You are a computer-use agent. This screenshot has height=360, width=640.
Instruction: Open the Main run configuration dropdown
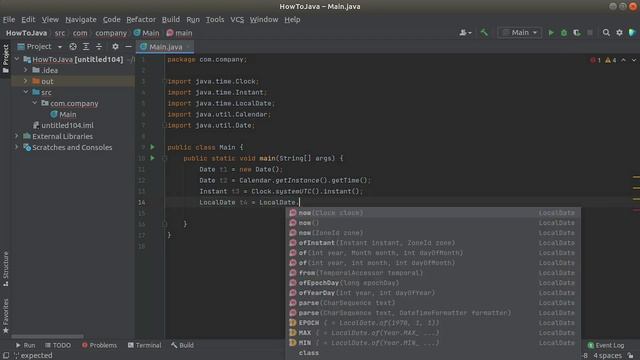(x=520, y=33)
